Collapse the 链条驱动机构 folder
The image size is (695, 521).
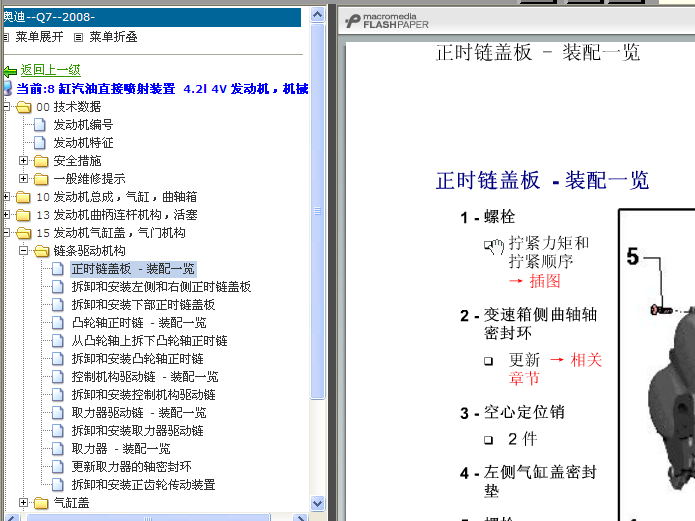(23, 251)
